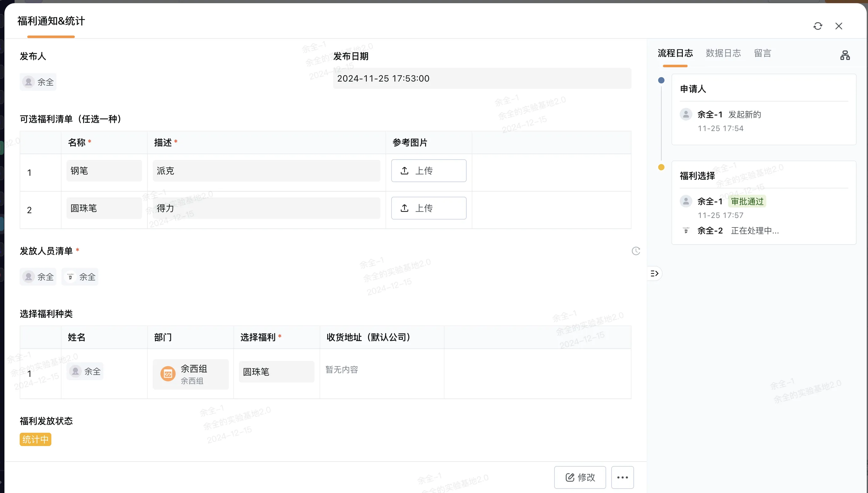This screenshot has height=493, width=868.
Task: Open the 留言 tab
Action: tap(763, 53)
